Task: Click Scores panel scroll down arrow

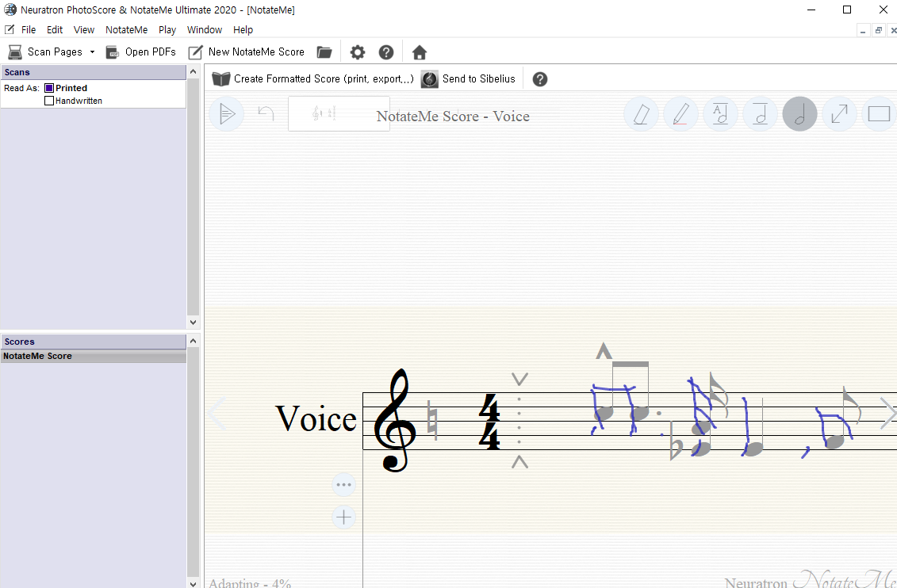Action: pyautogui.click(x=194, y=583)
